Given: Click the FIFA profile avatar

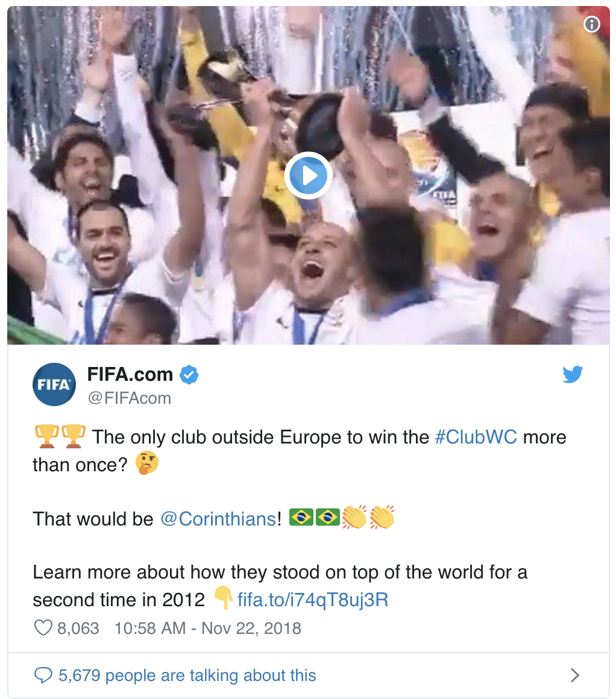Looking at the screenshot, I should point(54,384).
